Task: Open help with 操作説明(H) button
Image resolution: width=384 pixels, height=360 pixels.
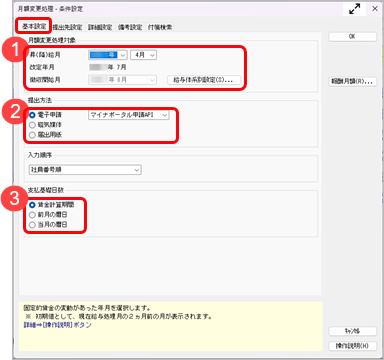Action: click(352, 346)
